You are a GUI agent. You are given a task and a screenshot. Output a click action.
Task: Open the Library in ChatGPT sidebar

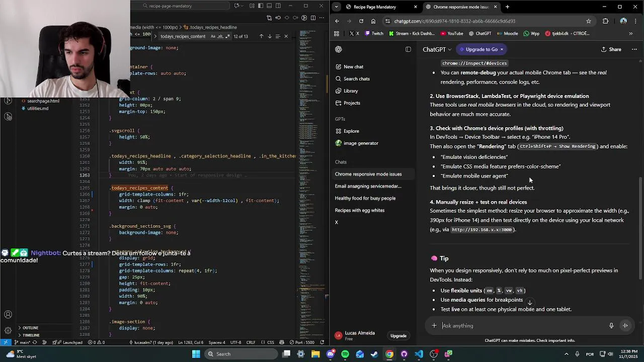click(347, 91)
